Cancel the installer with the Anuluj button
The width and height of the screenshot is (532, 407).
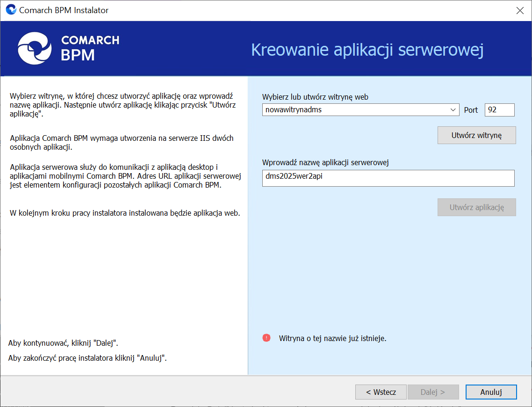pyautogui.click(x=491, y=392)
